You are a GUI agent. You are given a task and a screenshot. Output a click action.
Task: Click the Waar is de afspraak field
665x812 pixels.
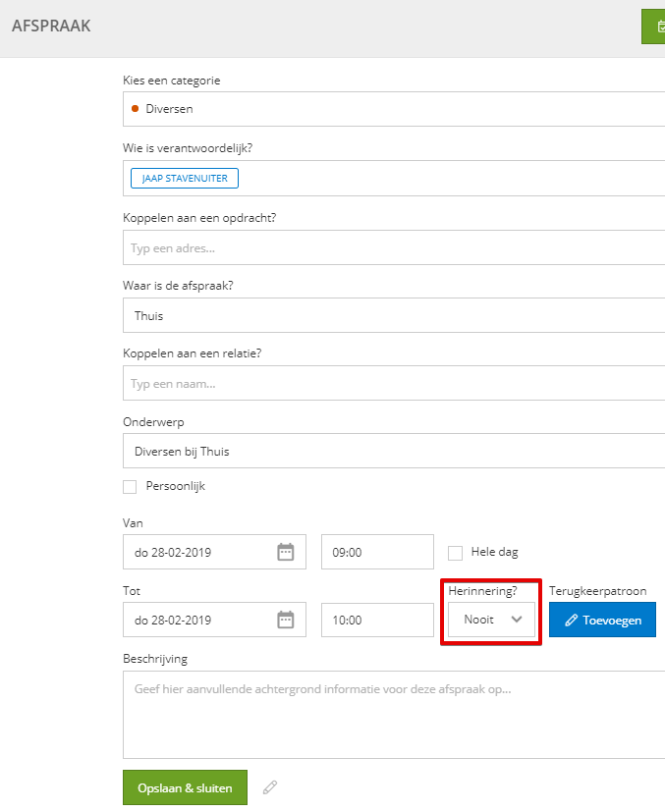point(394,315)
